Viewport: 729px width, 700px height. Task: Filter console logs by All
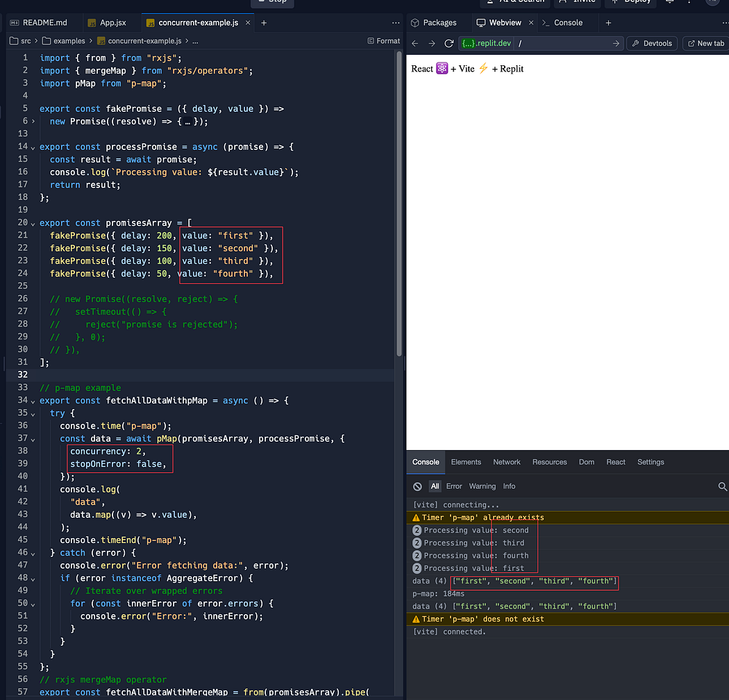pos(435,486)
